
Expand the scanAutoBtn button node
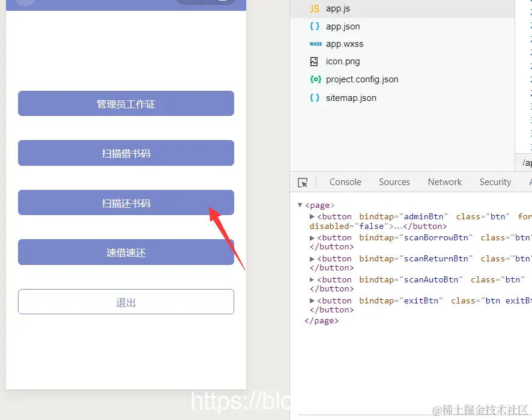coord(312,280)
